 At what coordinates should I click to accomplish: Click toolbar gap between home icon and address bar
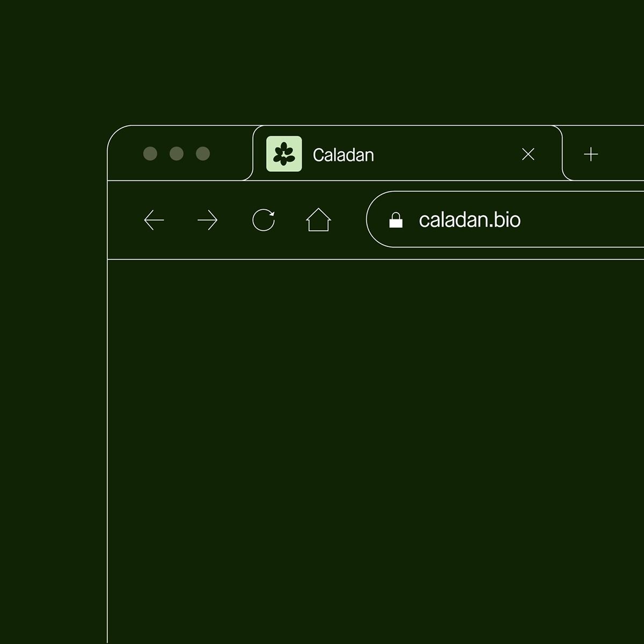[349, 220]
